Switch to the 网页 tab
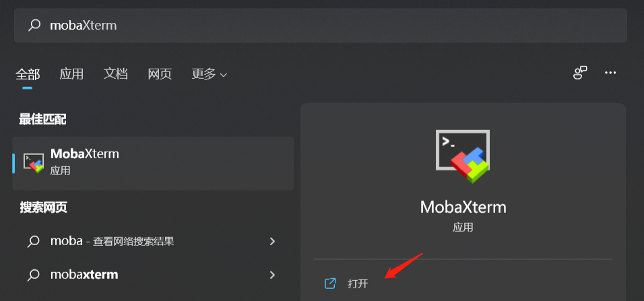Screen dimensions: 644x301 pos(160,74)
